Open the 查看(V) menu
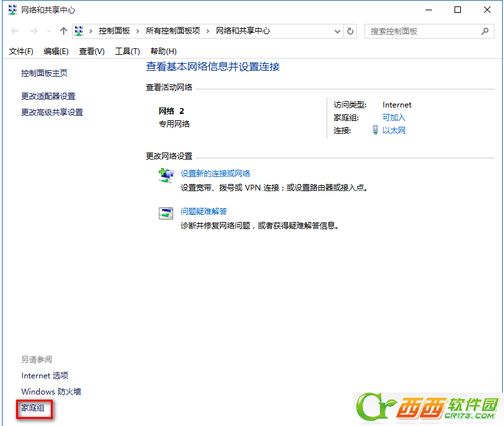Screen dimensions: 504x426 point(91,51)
